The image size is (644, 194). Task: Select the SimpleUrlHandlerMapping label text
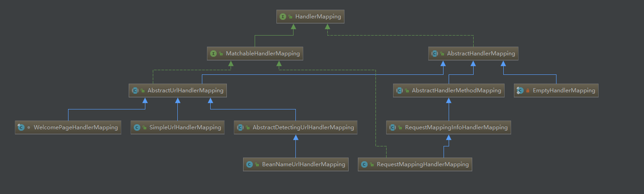[x=185, y=127]
